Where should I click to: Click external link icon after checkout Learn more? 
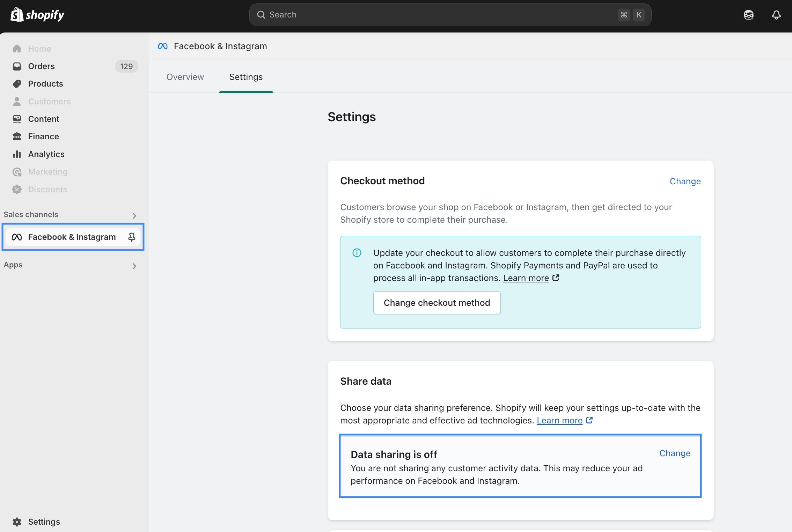coord(556,278)
